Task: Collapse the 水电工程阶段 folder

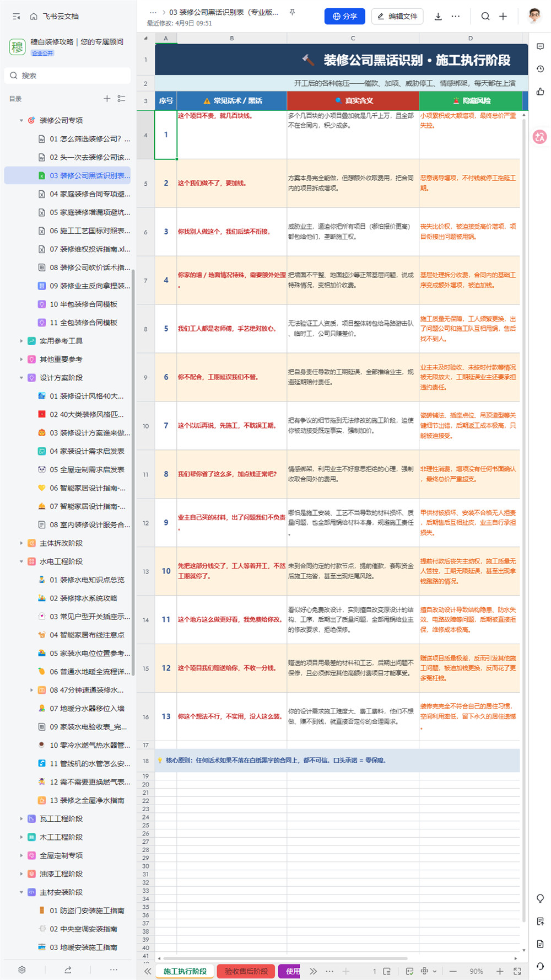Action: (21, 561)
